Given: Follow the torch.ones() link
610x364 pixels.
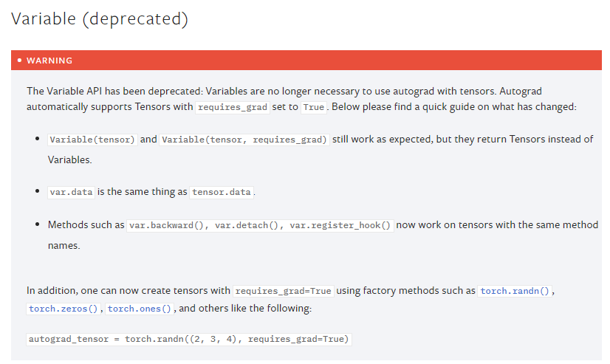Looking at the screenshot, I should coord(139,309).
